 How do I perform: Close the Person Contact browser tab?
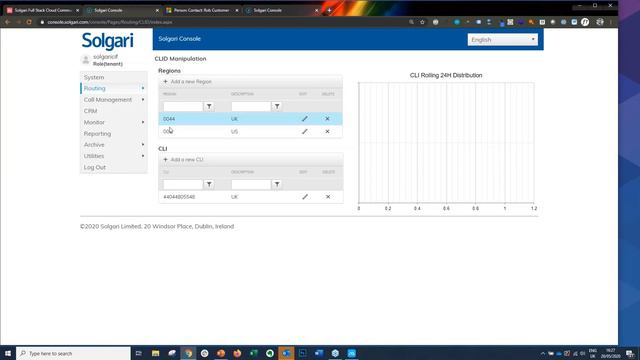(237, 10)
